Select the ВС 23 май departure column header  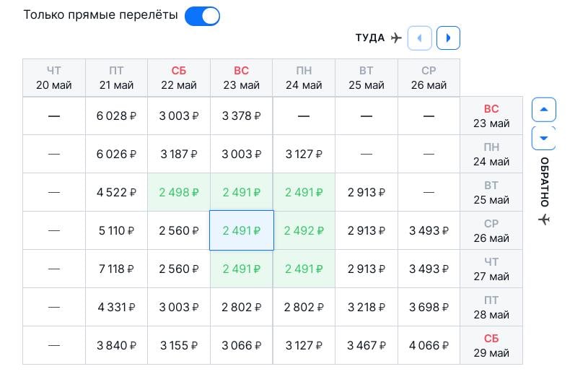click(x=242, y=78)
